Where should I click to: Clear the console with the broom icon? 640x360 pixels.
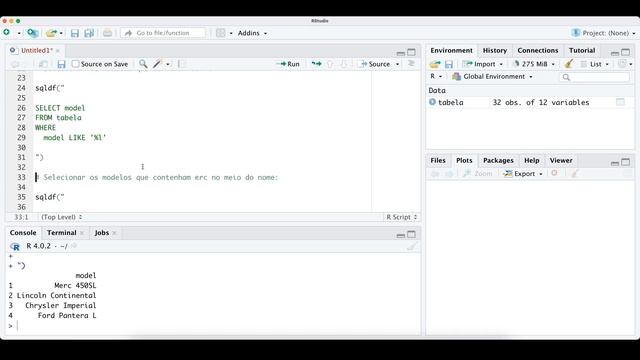click(411, 246)
